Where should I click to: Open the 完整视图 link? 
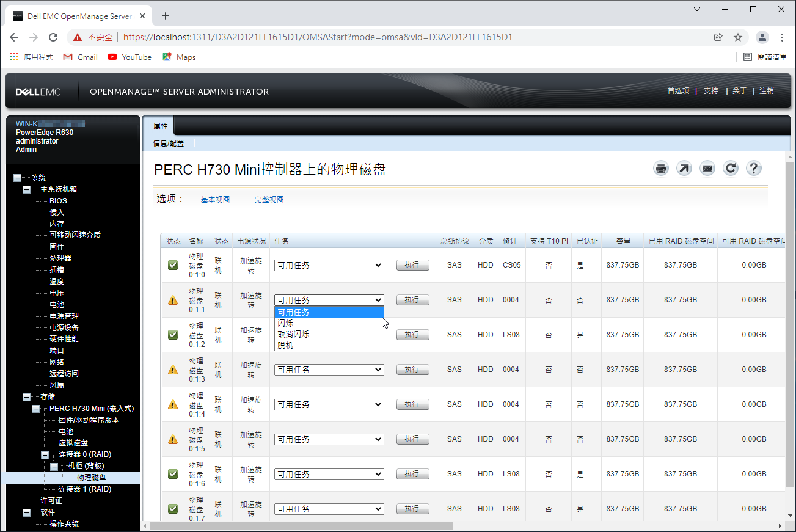pyautogui.click(x=269, y=199)
